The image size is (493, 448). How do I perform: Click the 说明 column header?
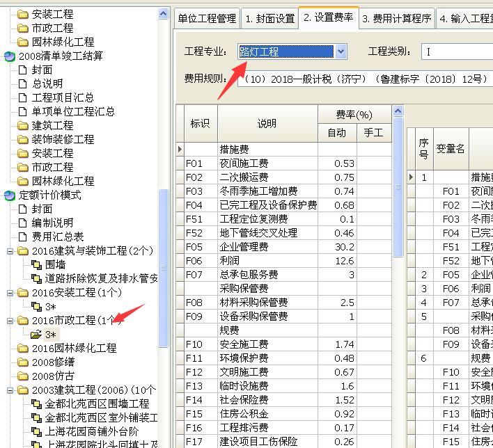point(267,123)
